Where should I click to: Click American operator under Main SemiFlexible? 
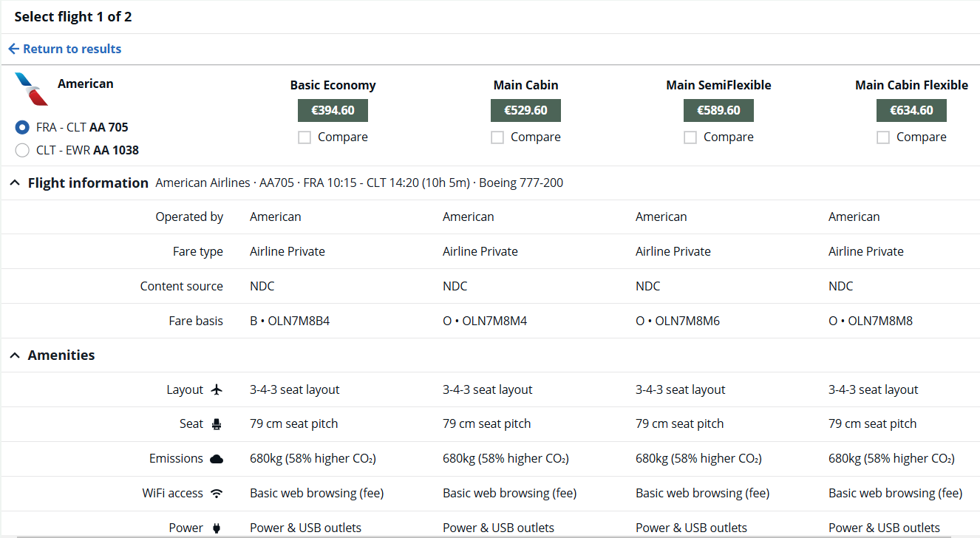tap(661, 217)
